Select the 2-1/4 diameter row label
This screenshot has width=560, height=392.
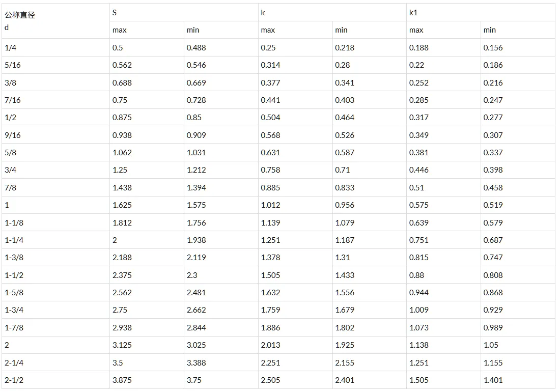[14, 362]
